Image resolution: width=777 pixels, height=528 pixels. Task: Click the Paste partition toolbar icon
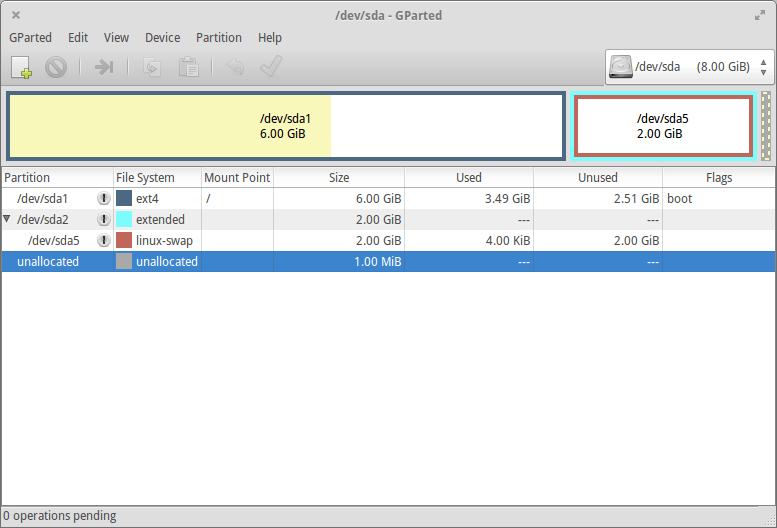187,67
